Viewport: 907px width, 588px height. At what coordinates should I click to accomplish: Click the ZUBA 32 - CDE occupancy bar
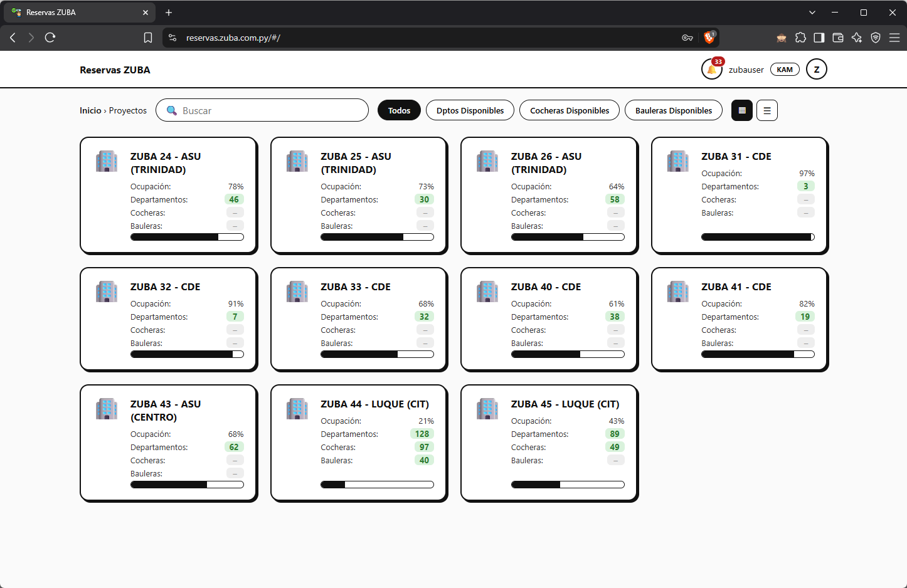[x=187, y=354]
